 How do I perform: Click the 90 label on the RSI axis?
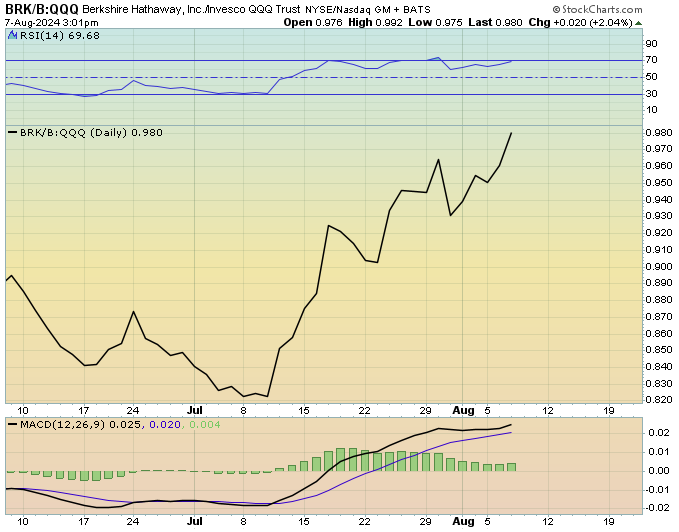point(651,44)
